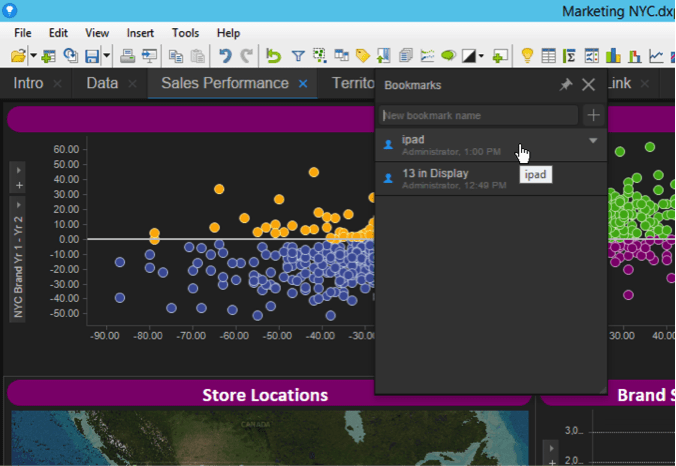
Task: Pin the Bookmarks panel
Action: [565, 86]
